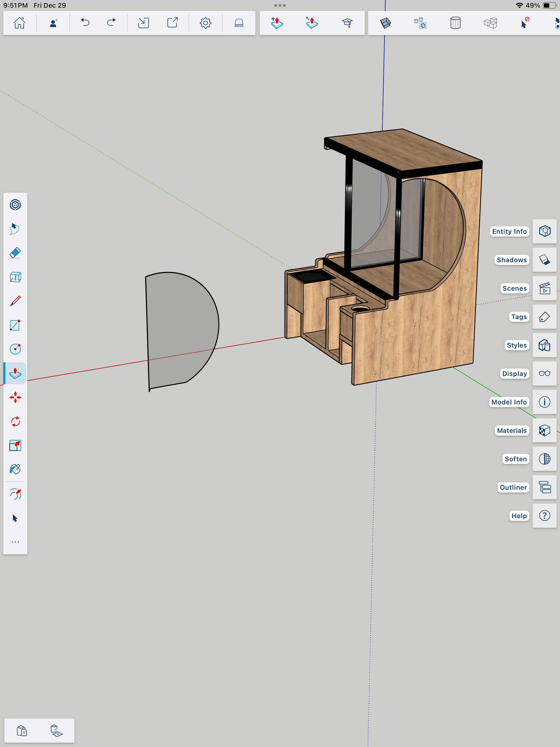Select the Paint Bucket tool
The height and width of the screenshot is (747, 560).
[15, 469]
